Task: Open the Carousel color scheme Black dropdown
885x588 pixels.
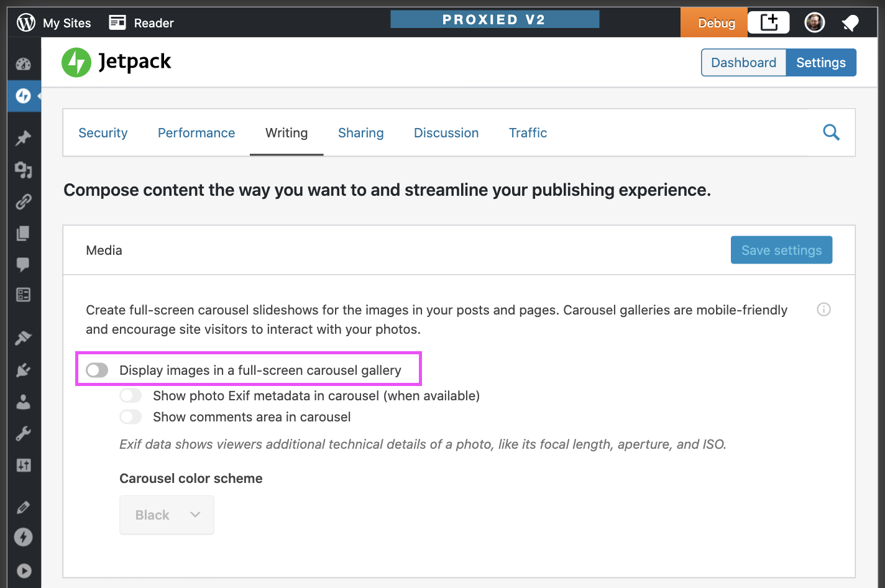Action: (167, 515)
